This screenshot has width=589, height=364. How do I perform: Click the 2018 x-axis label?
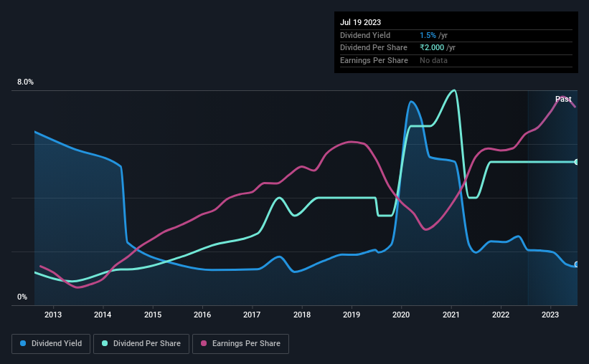coord(302,315)
